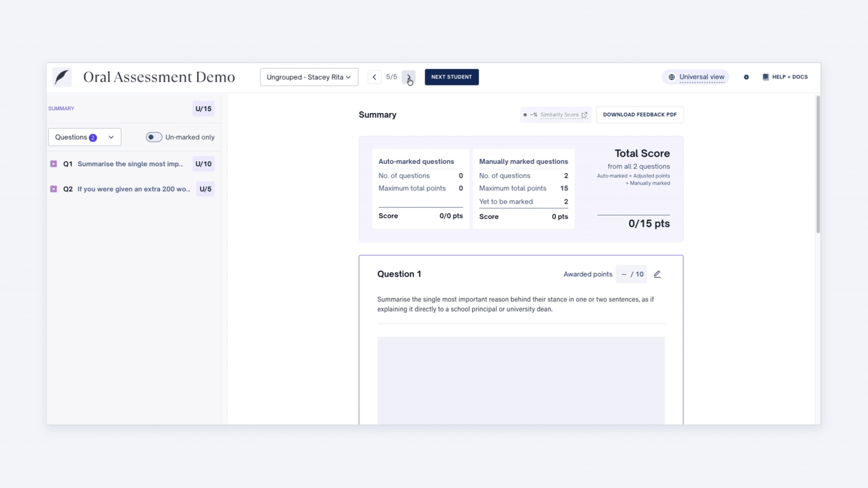Viewport: 868px width, 488px height.
Task: Open Similarity Score external link icon
Action: [584, 115]
